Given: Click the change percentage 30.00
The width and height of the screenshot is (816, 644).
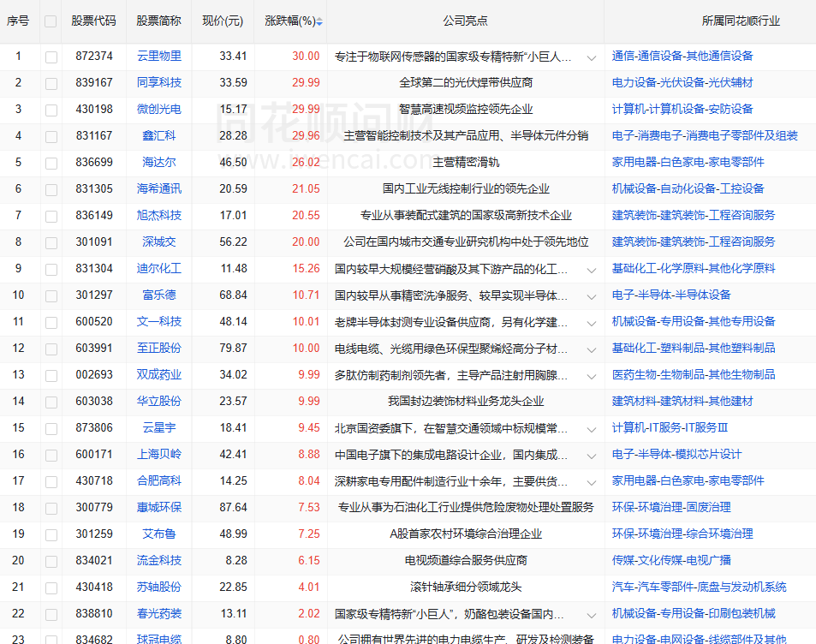Looking at the screenshot, I should pos(306,56).
